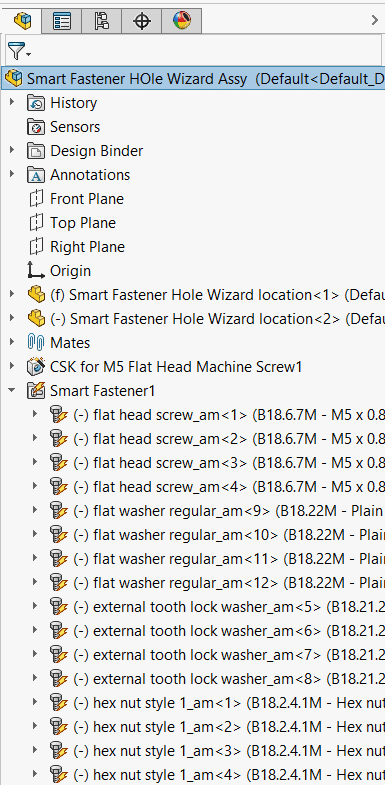Select 'flat washer regular_am<11>' row text
Screen dimensions: 385x785
[229, 559]
